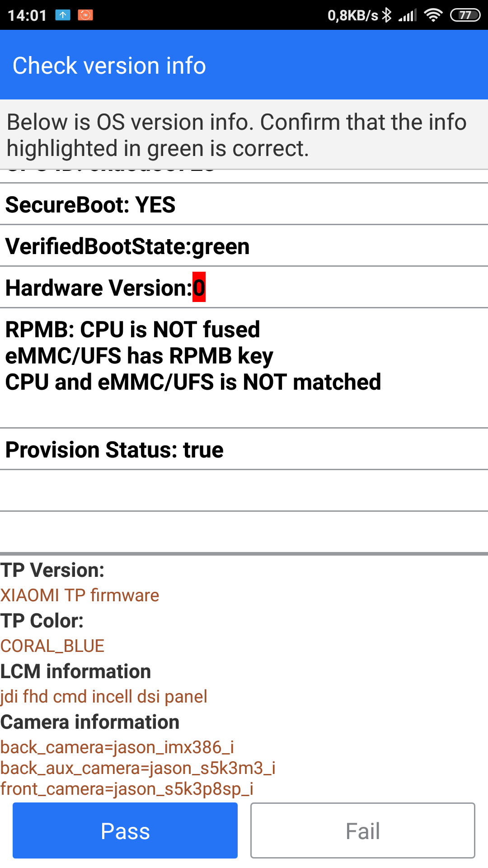
Task: Tap the red-highlighted Hardware Version value
Action: [x=199, y=288]
